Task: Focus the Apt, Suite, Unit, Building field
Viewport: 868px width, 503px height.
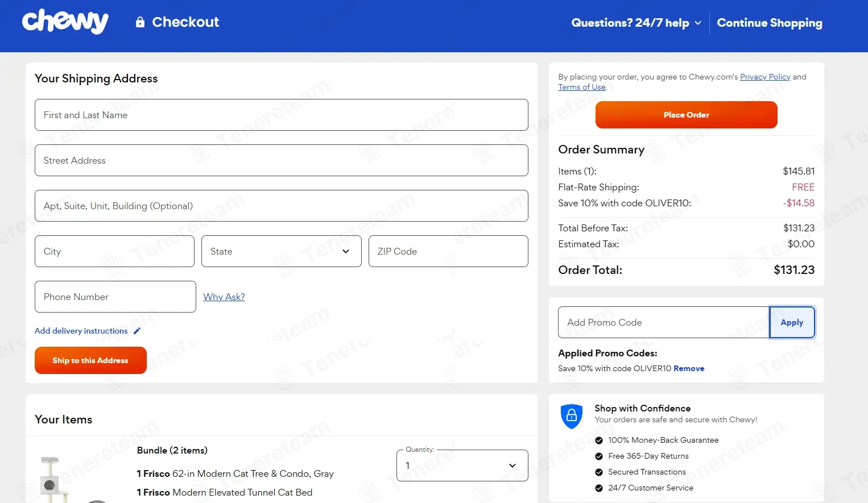Action: pyautogui.click(x=282, y=206)
